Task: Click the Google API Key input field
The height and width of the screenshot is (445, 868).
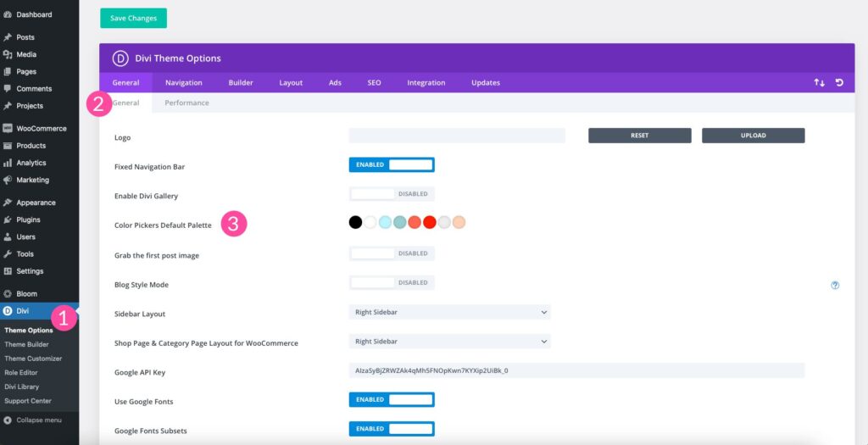Action: 576,371
